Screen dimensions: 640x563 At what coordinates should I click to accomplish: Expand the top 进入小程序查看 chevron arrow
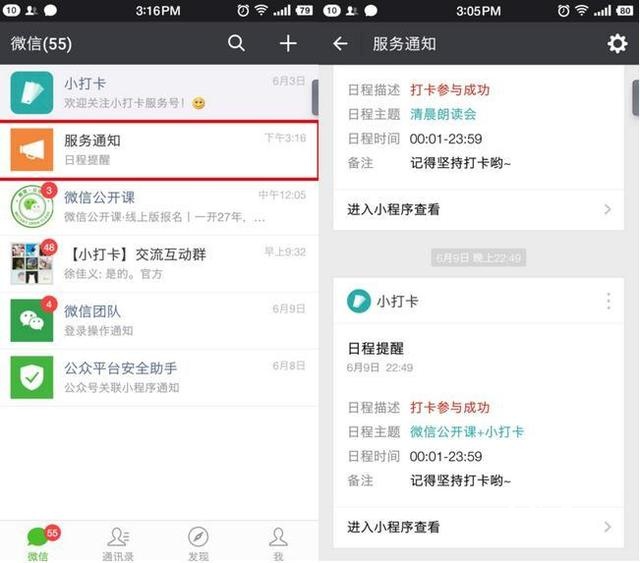(607, 209)
